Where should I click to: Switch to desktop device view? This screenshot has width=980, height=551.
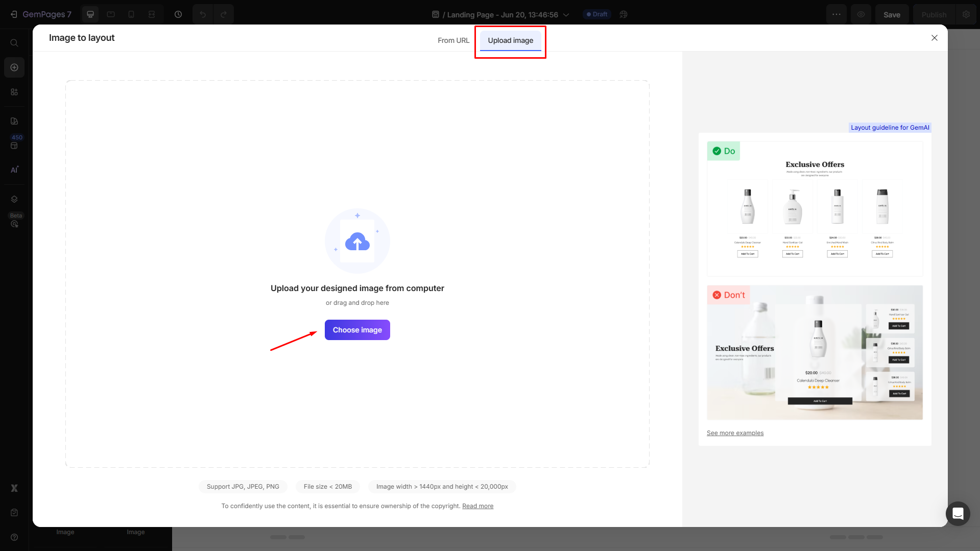click(x=90, y=14)
